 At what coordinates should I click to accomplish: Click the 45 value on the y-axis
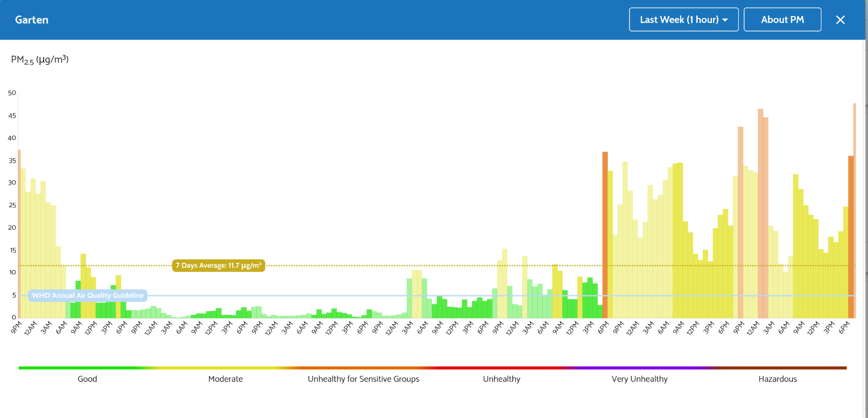[x=12, y=116]
